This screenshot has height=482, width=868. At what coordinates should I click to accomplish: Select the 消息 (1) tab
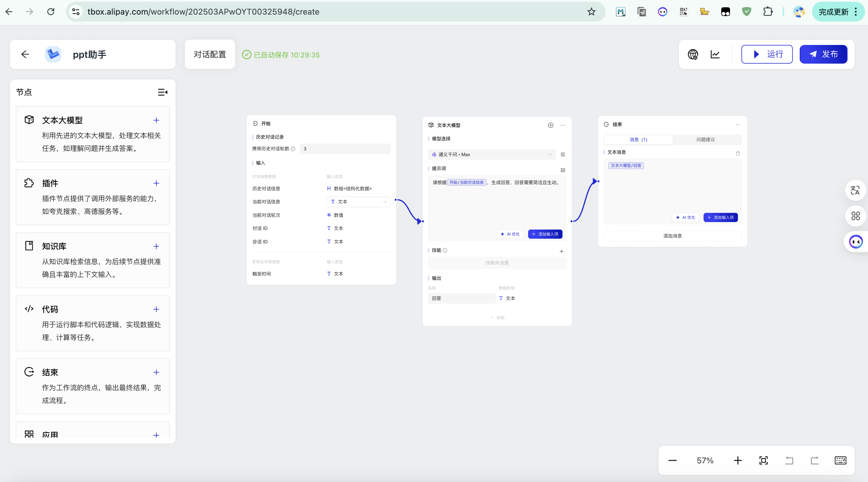tap(638, 139)
